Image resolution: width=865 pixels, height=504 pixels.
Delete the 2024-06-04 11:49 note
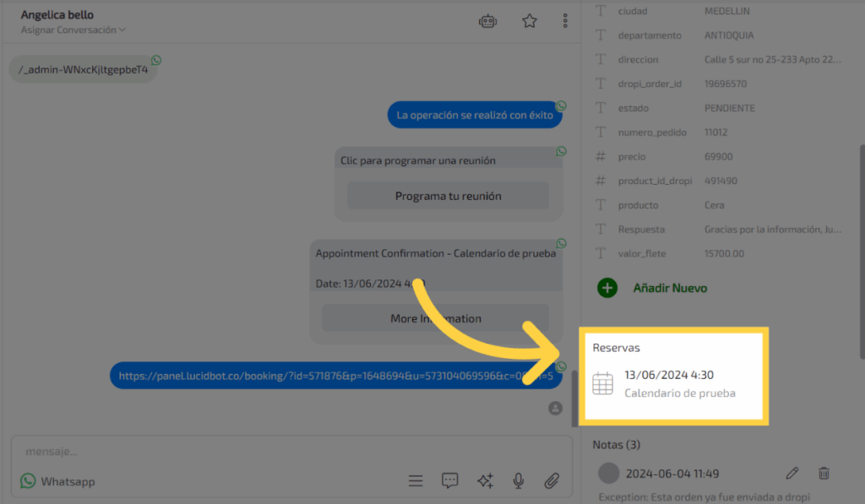[824, 473]
